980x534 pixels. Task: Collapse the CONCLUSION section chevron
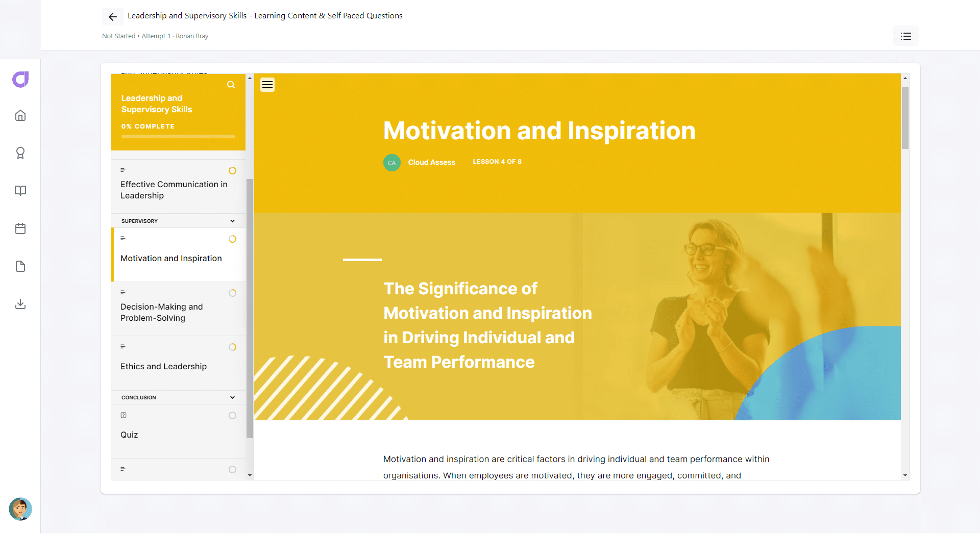tap(233, 397)
